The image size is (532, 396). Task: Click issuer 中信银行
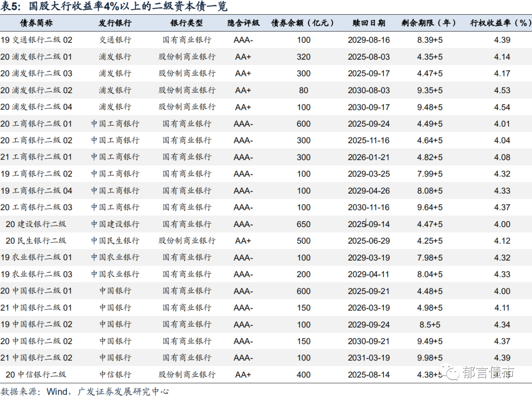(x=115, y=375)
